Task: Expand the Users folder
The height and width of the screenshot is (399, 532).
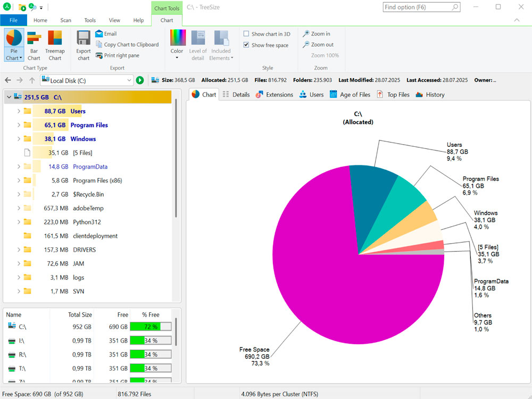Action: pyautogui.click(x=19, y=111)
